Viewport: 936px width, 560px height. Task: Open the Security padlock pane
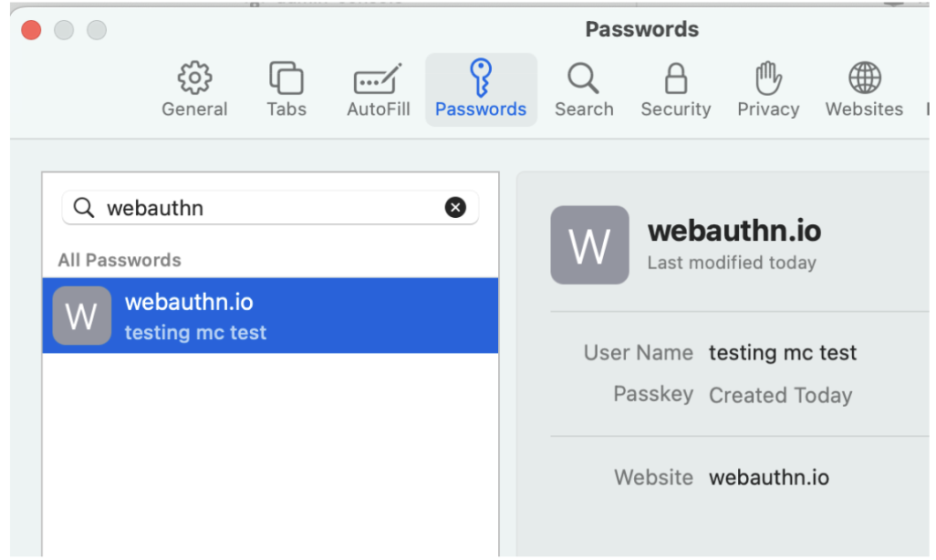pyautogui.click(x=676, y=89)
